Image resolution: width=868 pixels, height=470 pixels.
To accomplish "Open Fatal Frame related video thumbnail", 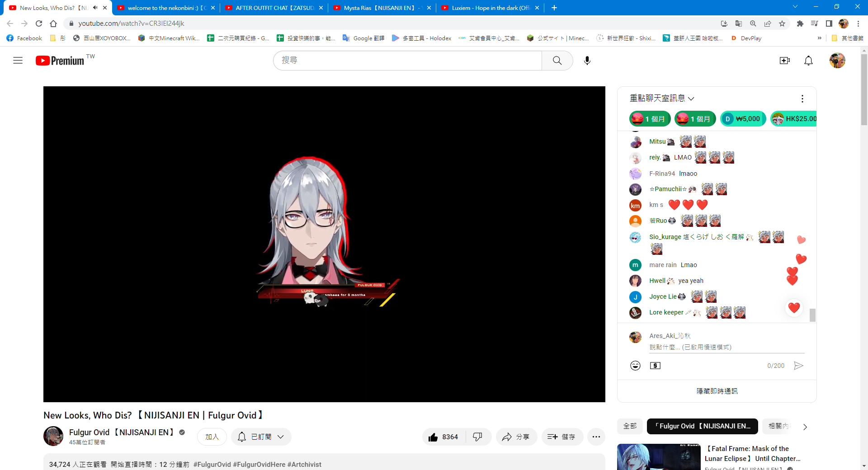I will point(659,457).
